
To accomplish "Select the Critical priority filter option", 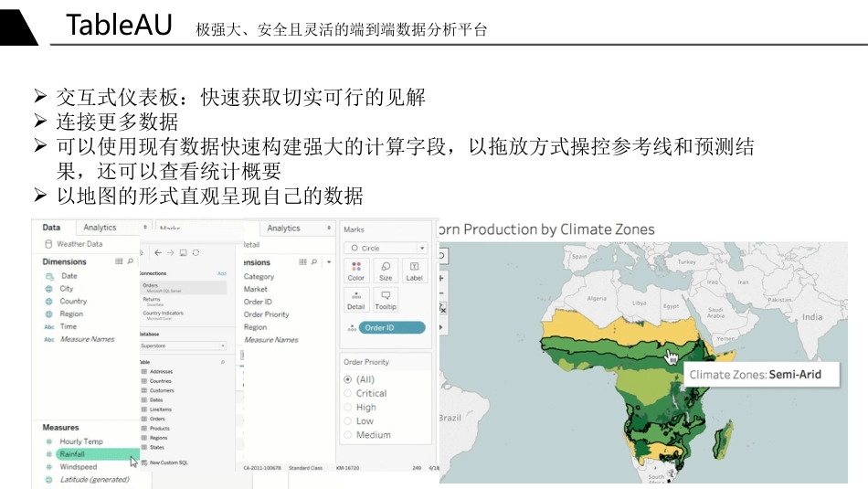I will (x=348, y=393).
